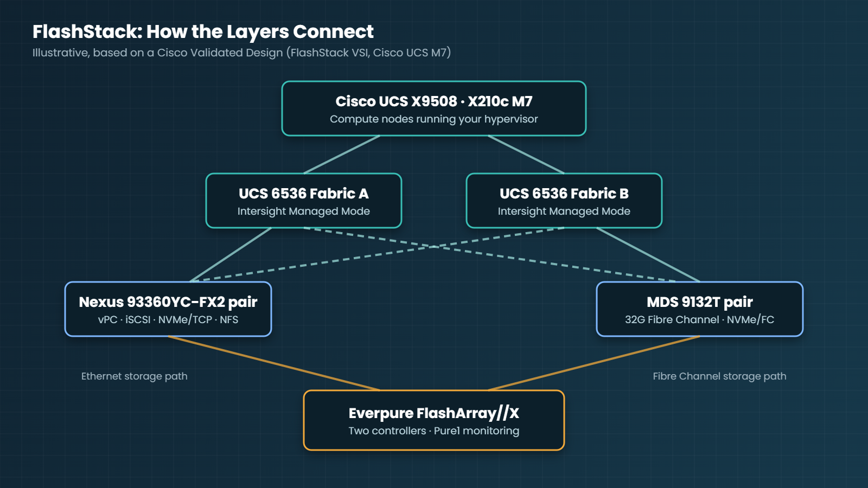Image resolution: width=868 pixels, height=488 pixels.
Task: Select the UCS 6536 Fabric A heading
Action: click(x=304, y=194)
